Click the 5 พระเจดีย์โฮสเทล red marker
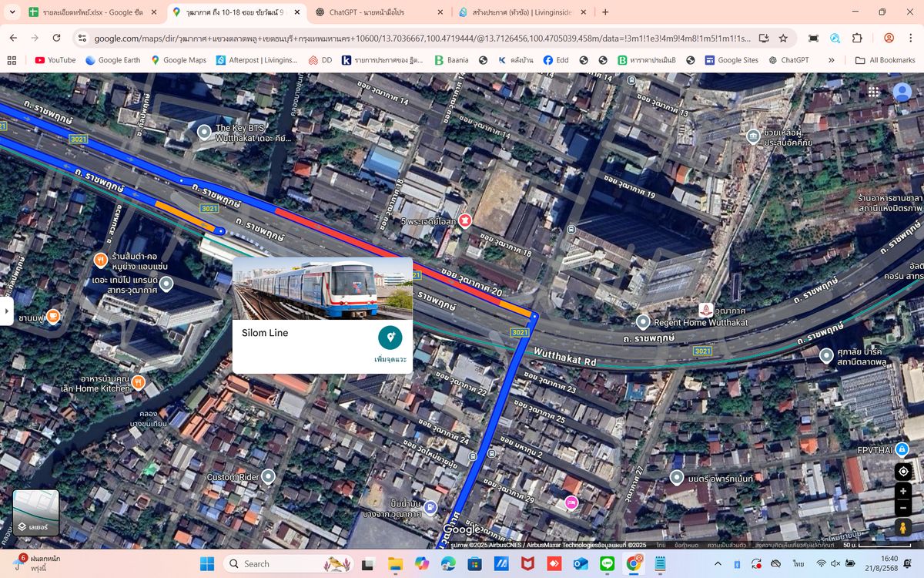This screenshot has width=924, height=578. coord(464,220)
